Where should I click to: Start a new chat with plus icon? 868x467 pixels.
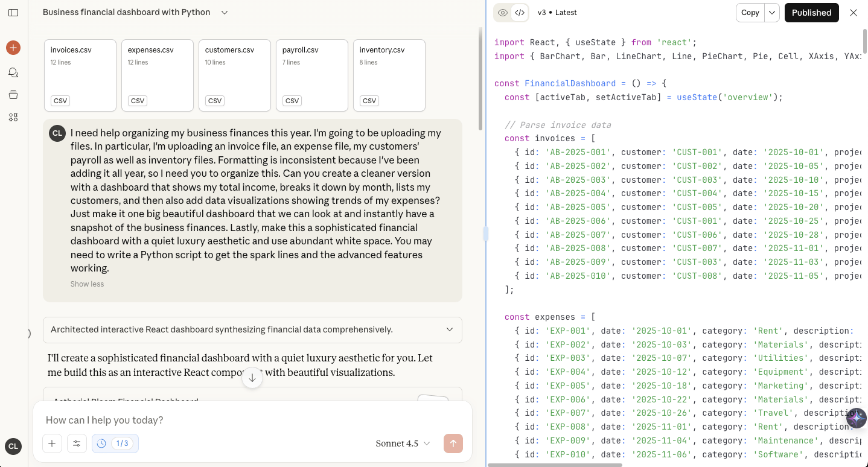pyautogui.click(x=13, y=48)
